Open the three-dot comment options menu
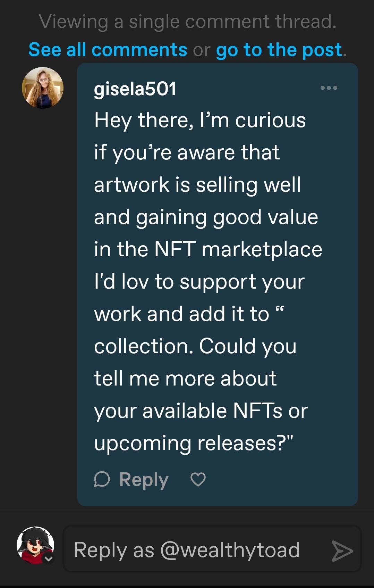 click(x=329, y=88)
